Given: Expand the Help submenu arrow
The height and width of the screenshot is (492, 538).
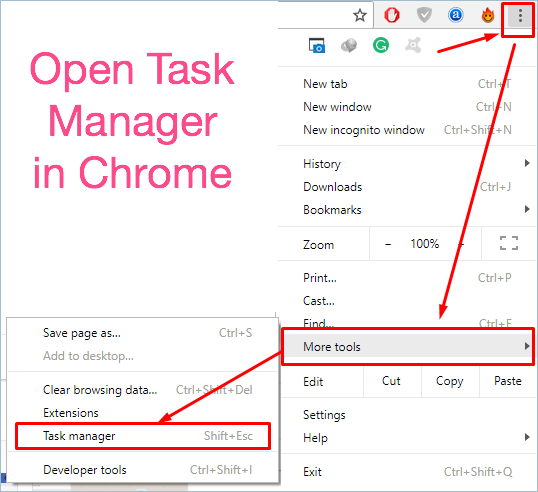Looking at the screenshot, I should (x=527, y=437).
